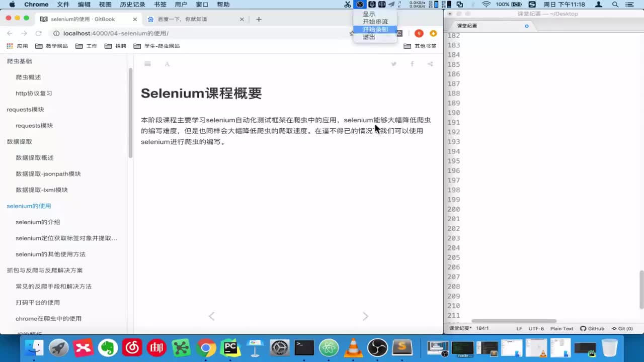Open the Trash in the Dock
This screenshot has width=644, height=362.
click(610, 347)
